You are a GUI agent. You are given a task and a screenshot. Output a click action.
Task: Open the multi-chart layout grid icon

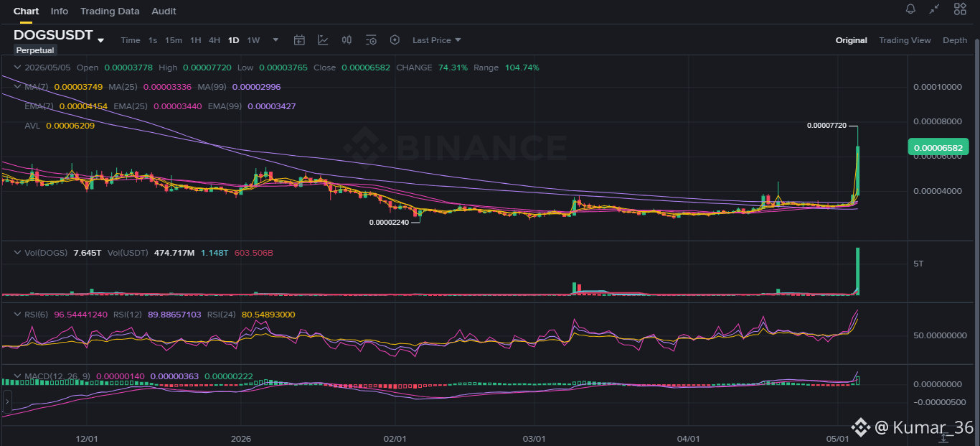(x=960, y=9)
